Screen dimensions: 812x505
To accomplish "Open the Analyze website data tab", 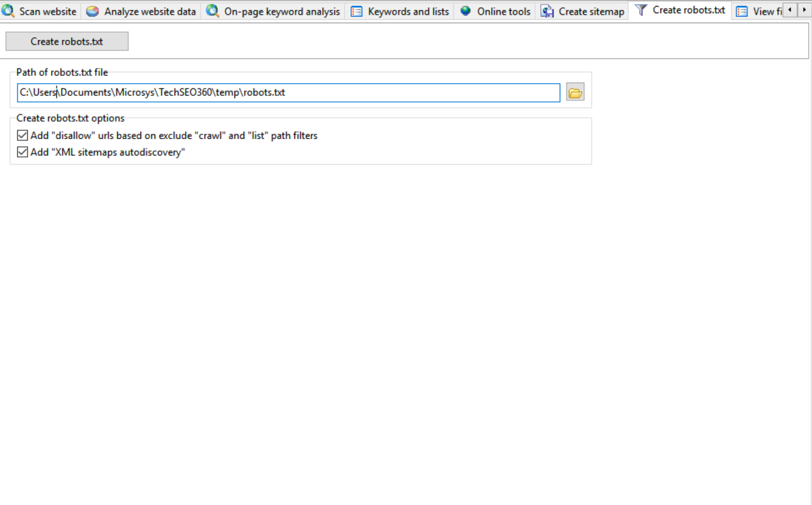I will [x=150, y=11].
